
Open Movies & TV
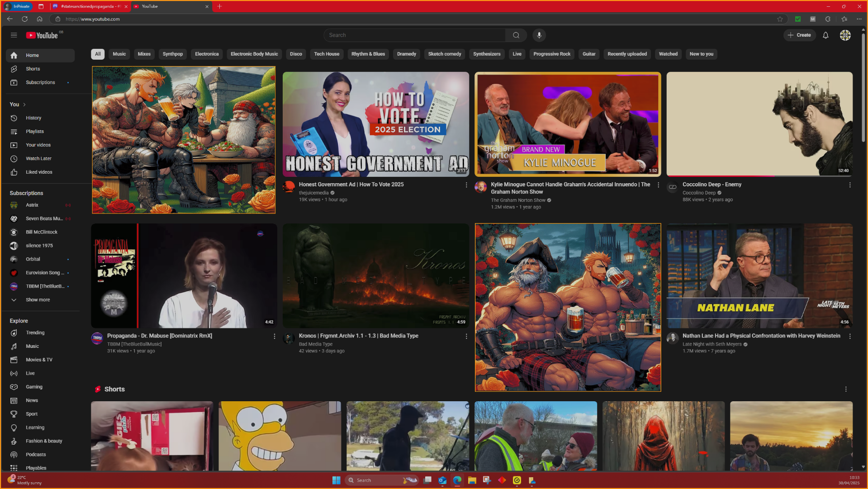click(x=41, y=360)
